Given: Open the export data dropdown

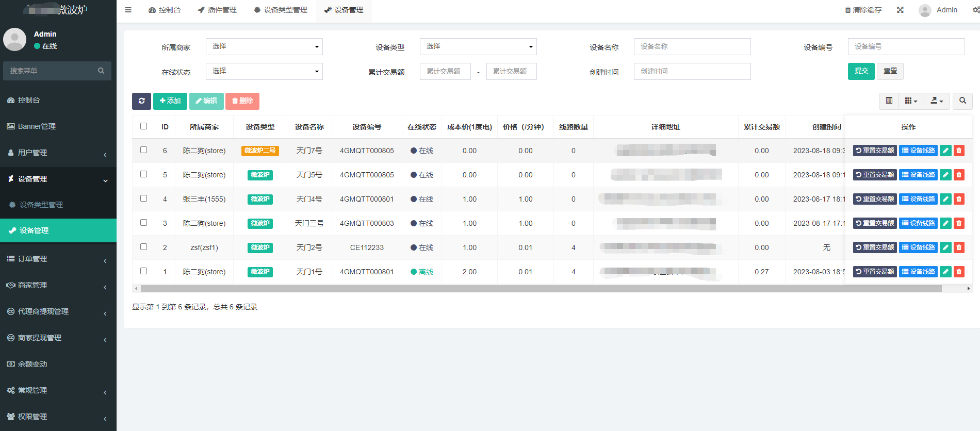Looking at the screenshot, I should coord(937,101).
